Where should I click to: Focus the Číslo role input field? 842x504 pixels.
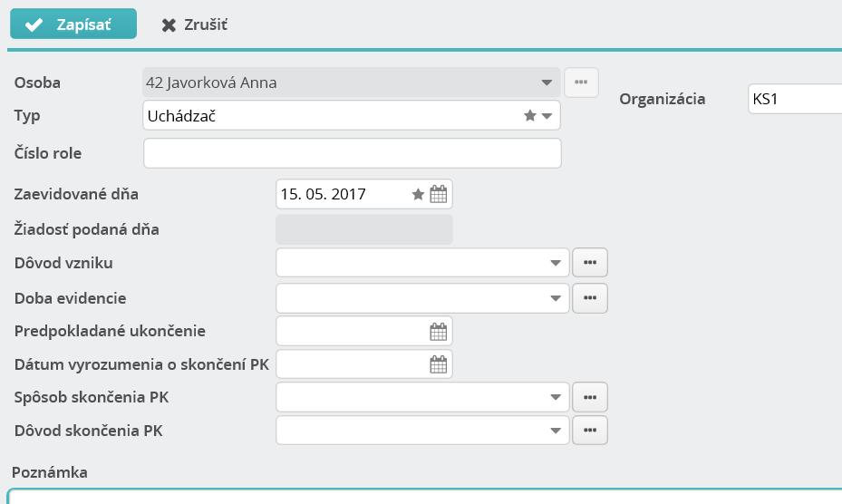(353, 153)
